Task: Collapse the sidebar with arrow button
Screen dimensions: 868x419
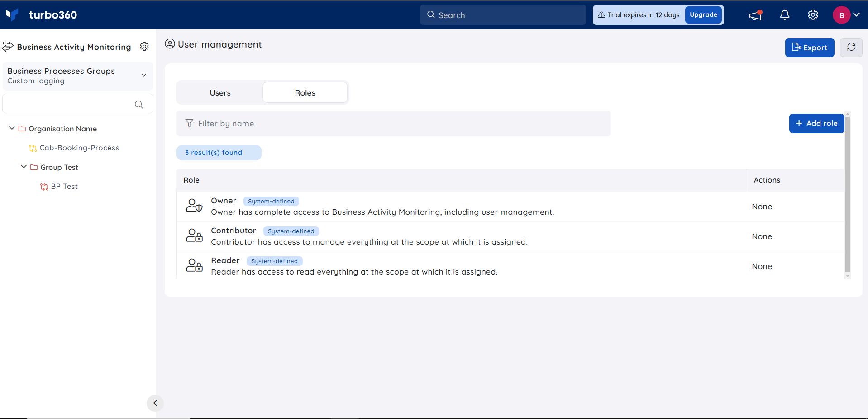Action: tap(155, 403)
